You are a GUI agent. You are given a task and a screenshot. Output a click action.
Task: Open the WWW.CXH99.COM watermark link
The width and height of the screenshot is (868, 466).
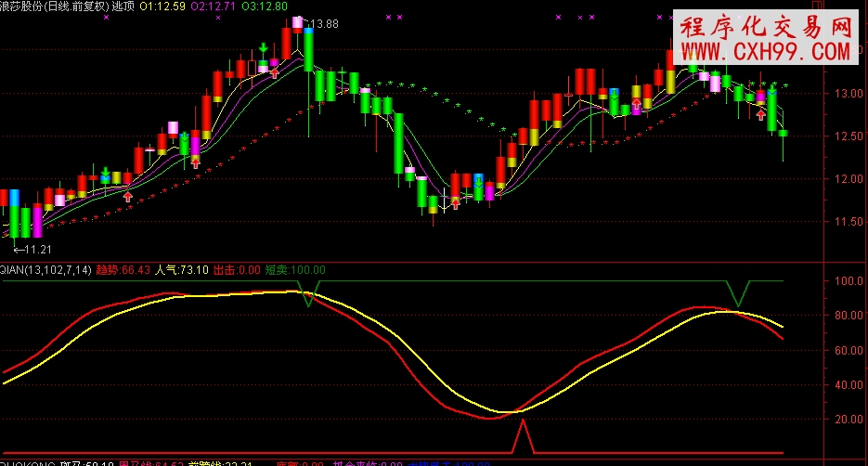point(765,51)
